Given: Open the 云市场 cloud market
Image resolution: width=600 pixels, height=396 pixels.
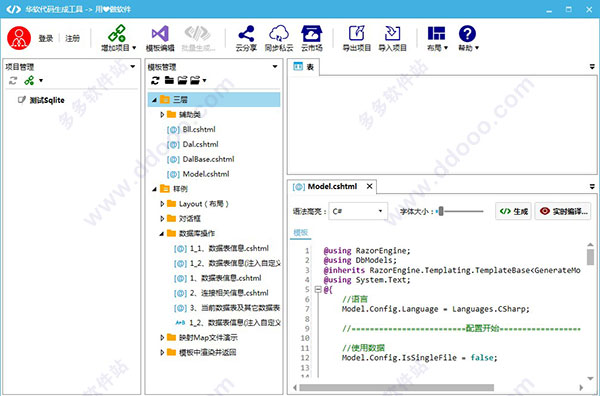Looking at the screenshot, I should tap(312, 38).
